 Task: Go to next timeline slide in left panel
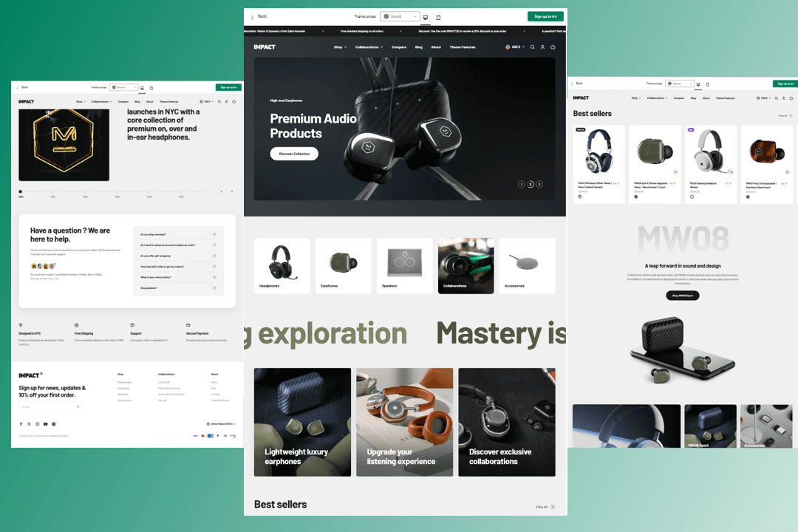click(x=232, y=191)
